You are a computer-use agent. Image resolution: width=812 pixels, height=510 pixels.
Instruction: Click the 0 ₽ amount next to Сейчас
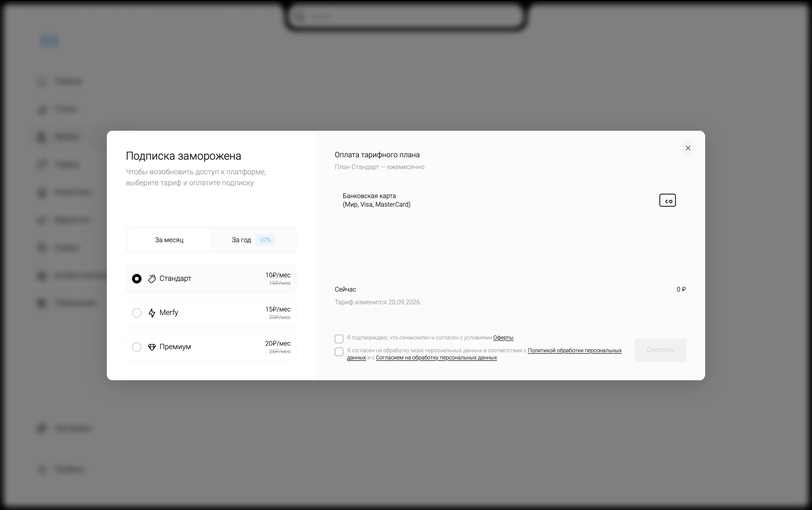pyautogui.click(x=681, y=289)
